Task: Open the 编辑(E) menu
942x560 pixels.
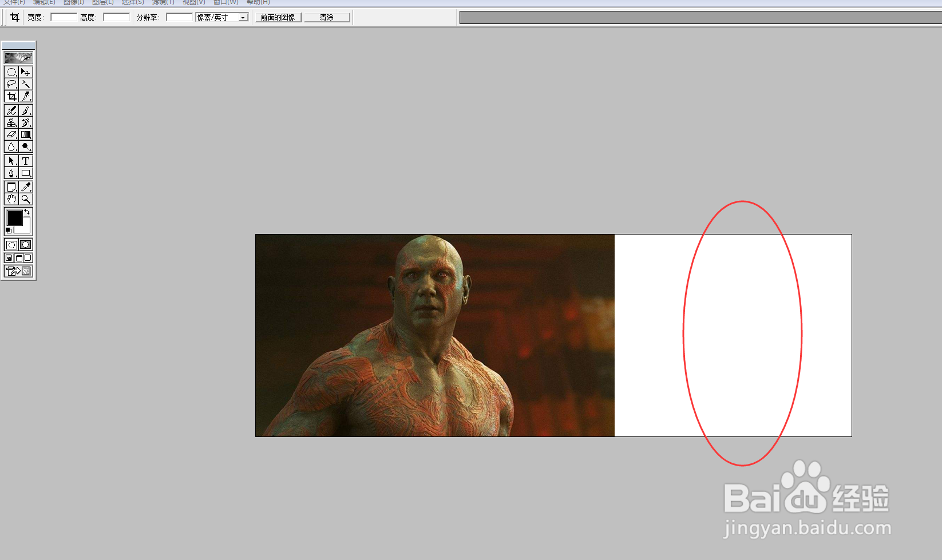Action: click(x=44, y=2)
